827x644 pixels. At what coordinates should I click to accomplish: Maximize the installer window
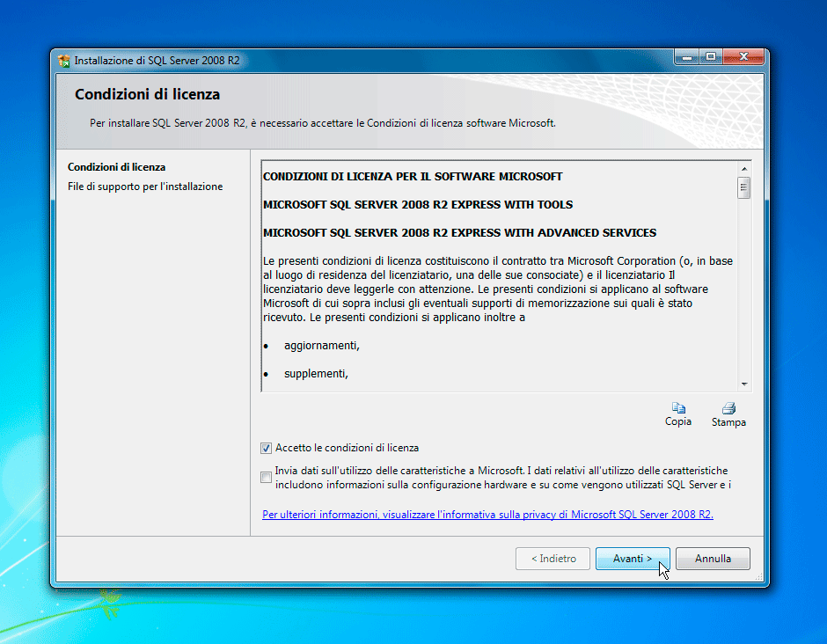click(x=711, y=57)
